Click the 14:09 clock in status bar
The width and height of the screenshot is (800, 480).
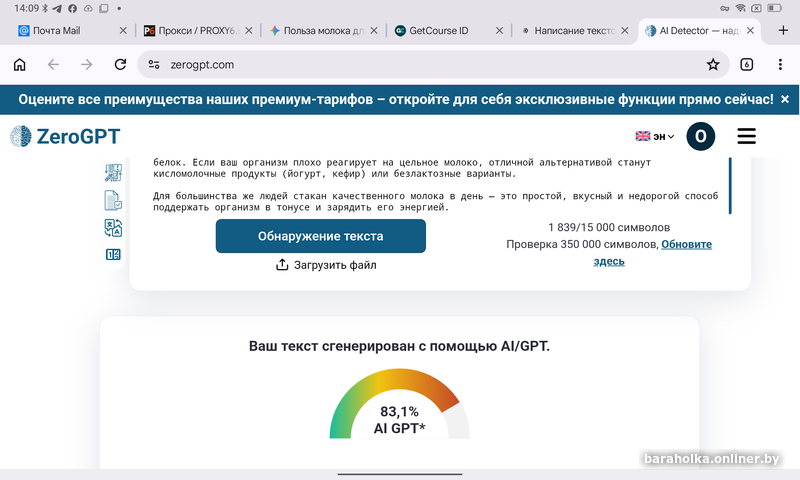27,8
